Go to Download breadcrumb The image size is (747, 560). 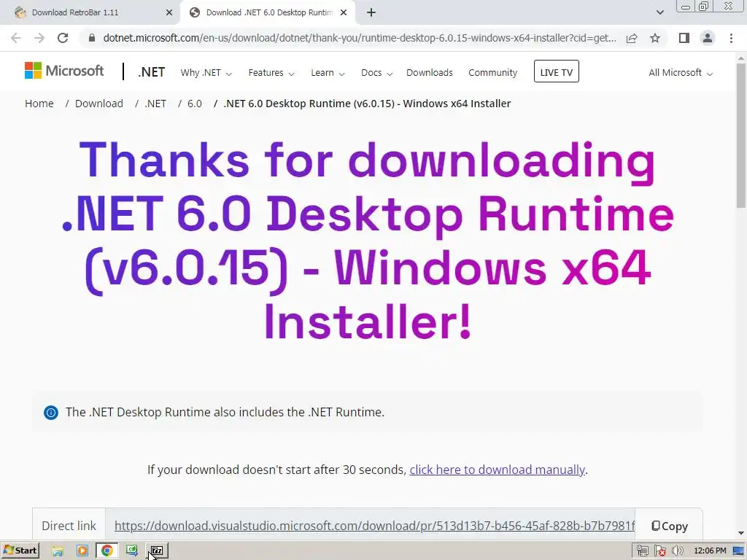coord(99,104)
